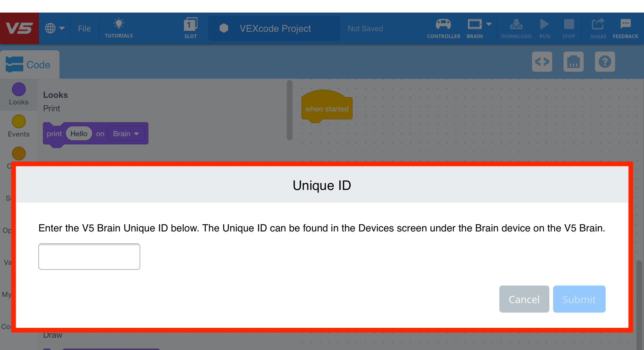Select the Looks block category
This screenshot has height=350, width=644.
pyautogui.click(x=19, y=94)
